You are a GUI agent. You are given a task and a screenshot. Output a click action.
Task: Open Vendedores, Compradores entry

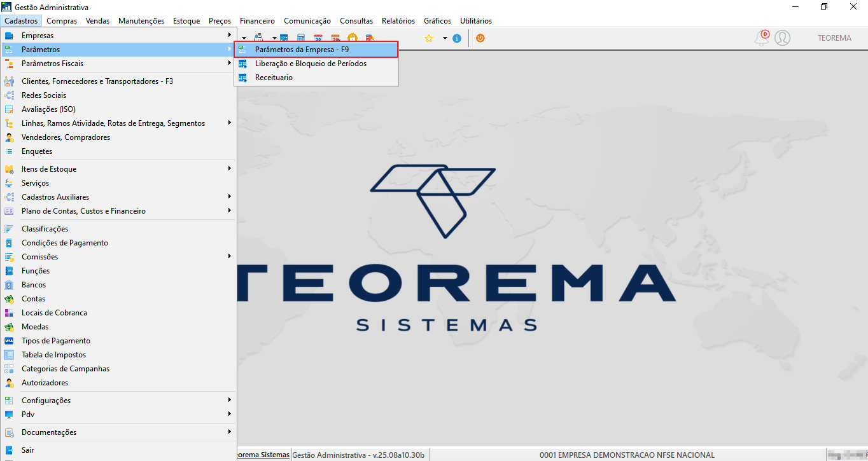click(118, 137)
